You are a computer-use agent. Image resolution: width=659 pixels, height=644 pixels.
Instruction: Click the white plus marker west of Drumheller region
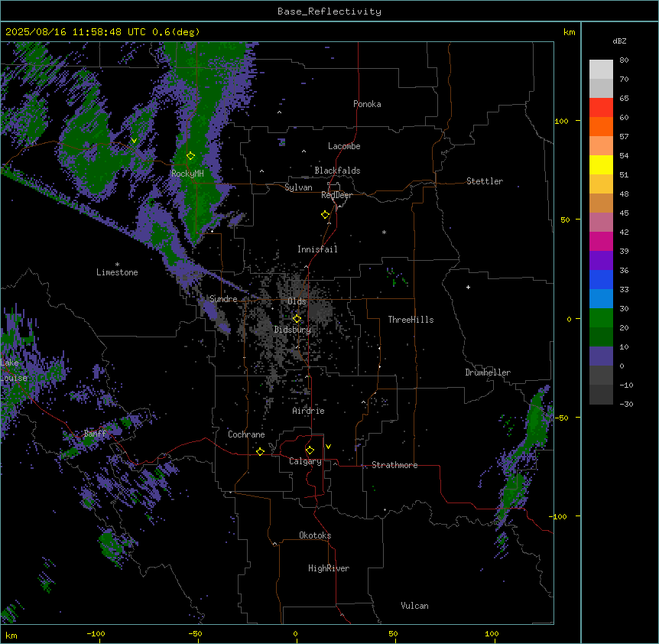[x=468, y=287]
